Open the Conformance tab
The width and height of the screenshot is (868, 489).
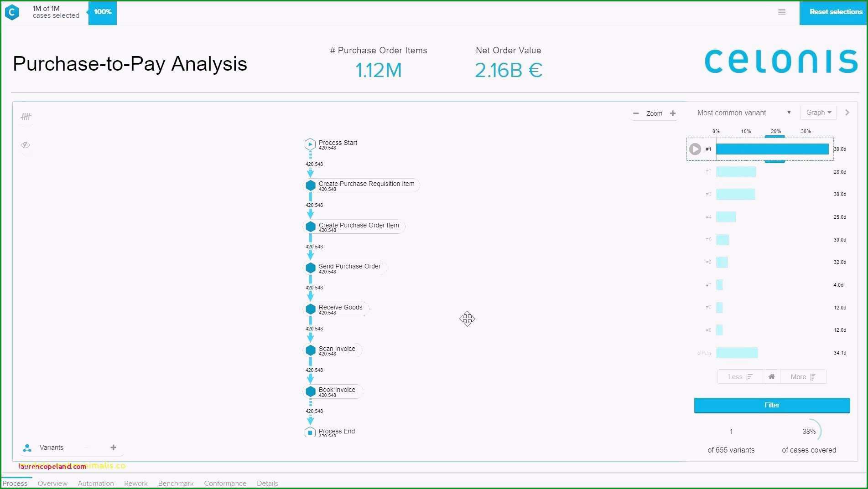tap(225, 483)
